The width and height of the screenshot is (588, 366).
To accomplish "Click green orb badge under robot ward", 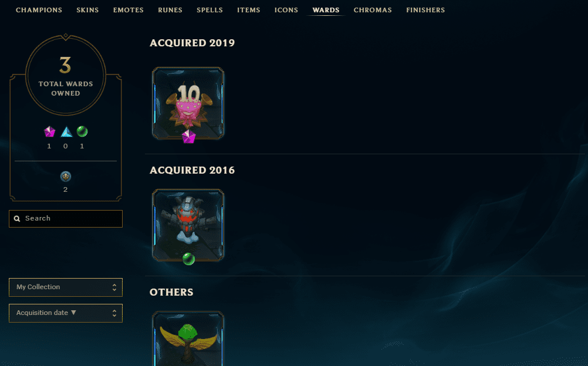I will click(x=188, y=259).
